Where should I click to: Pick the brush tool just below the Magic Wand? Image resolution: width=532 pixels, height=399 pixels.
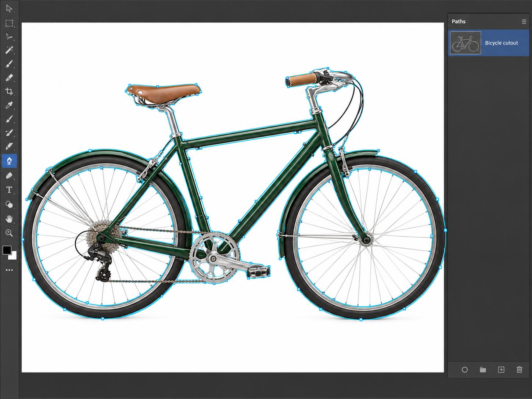(9, 64)
